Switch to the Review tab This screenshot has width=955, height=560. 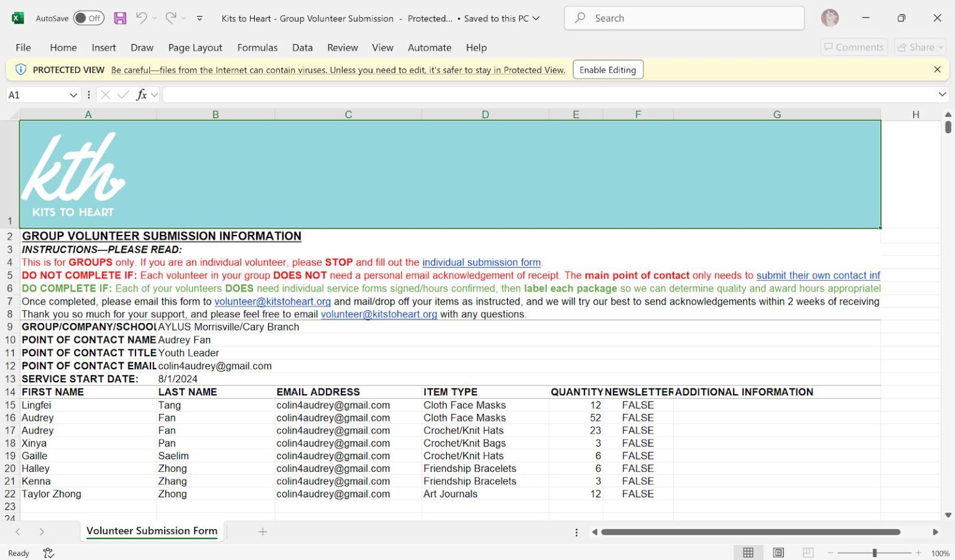click(343, 47)
